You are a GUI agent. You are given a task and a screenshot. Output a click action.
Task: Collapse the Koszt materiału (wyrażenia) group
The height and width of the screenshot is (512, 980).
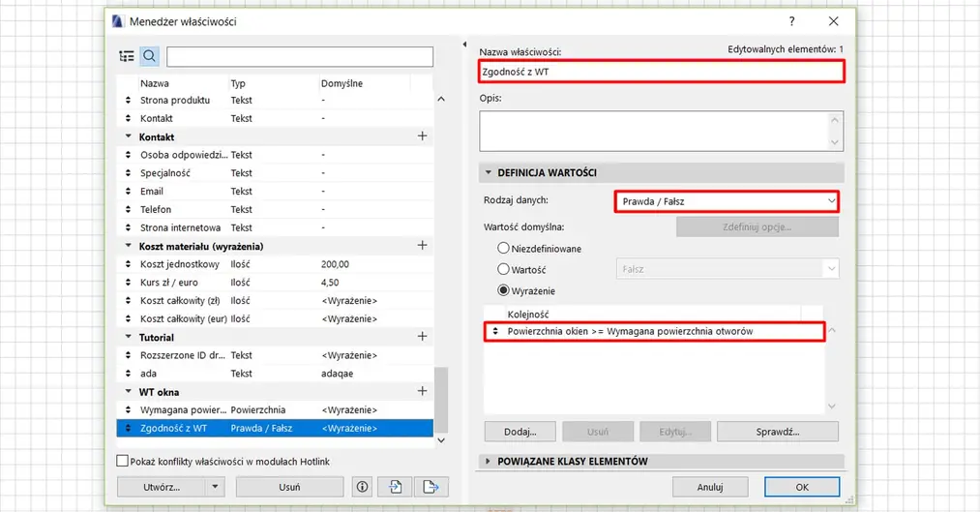128,246
